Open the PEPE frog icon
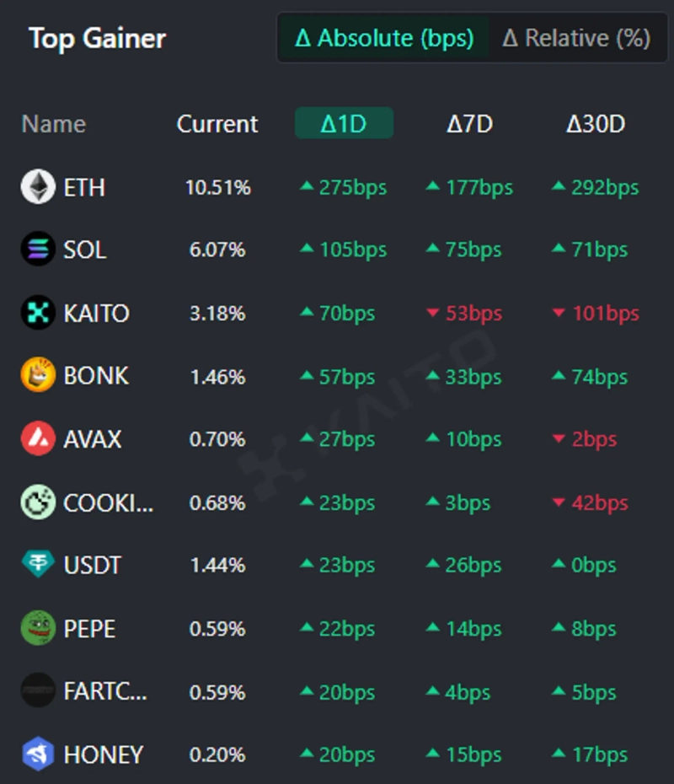Screen dimensions: 674x784 click(x=38, y=628)
